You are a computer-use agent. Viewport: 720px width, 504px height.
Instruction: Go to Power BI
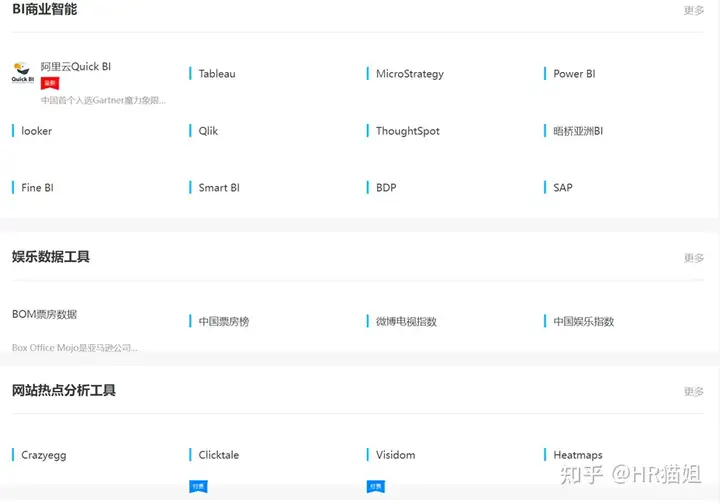pyautogui.click(x=574, y=74)
